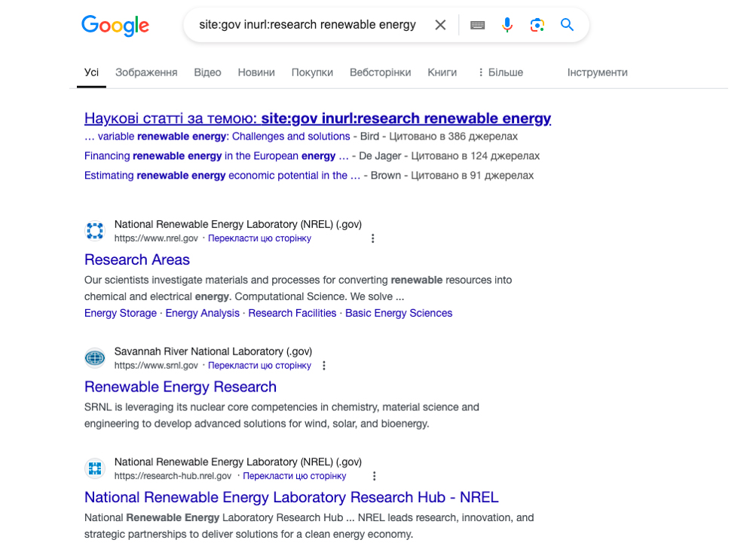Switch to the Вебсторінки tab

pyautogui.click(x=381, y=72)
